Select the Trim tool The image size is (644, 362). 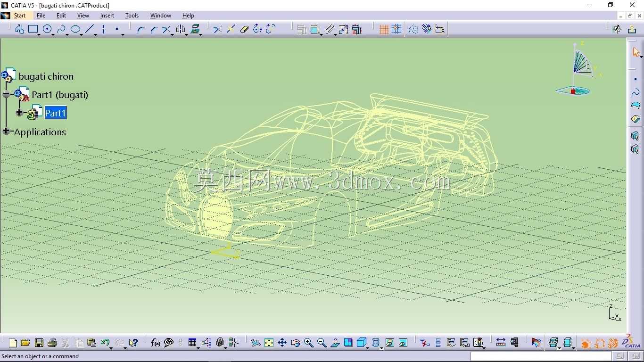(166, 29)
